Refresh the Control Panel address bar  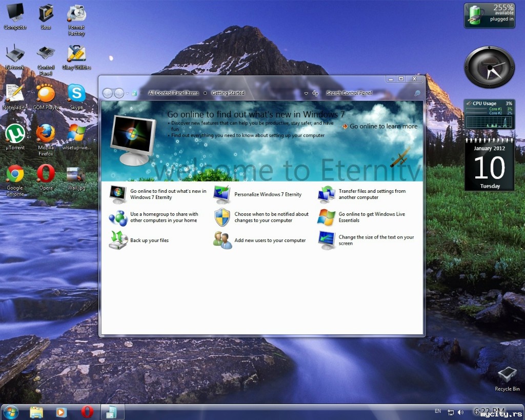pos(315,93)
